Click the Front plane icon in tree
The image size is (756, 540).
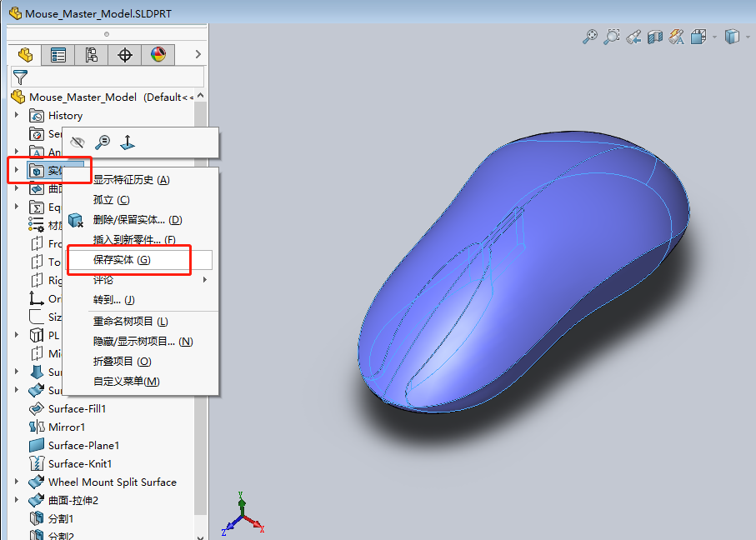point(37,243)
